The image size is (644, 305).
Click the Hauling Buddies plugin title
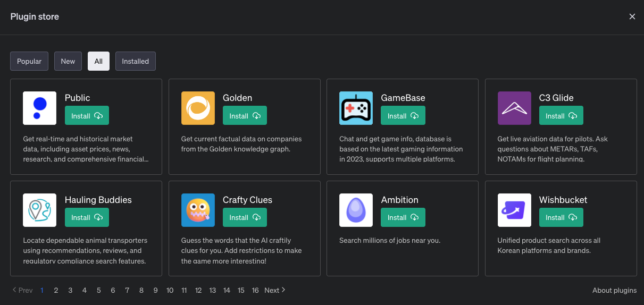[98, 200]
